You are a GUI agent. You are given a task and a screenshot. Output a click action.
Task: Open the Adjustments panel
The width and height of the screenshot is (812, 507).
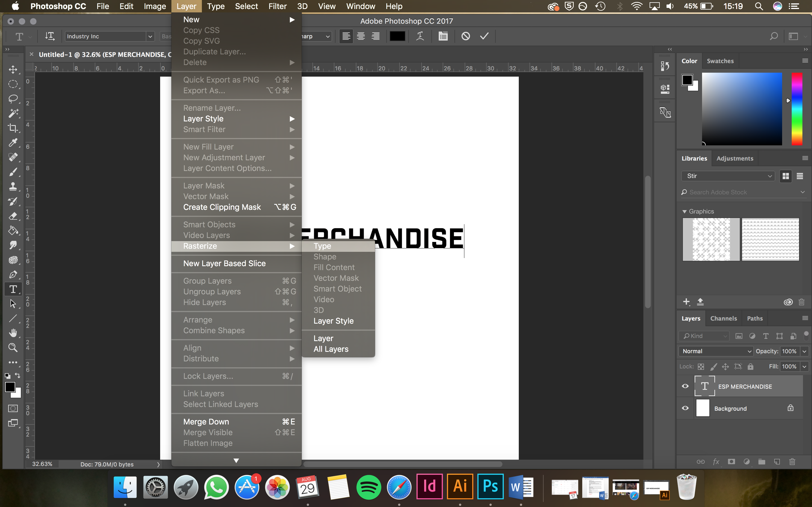(x=735, y=158)
